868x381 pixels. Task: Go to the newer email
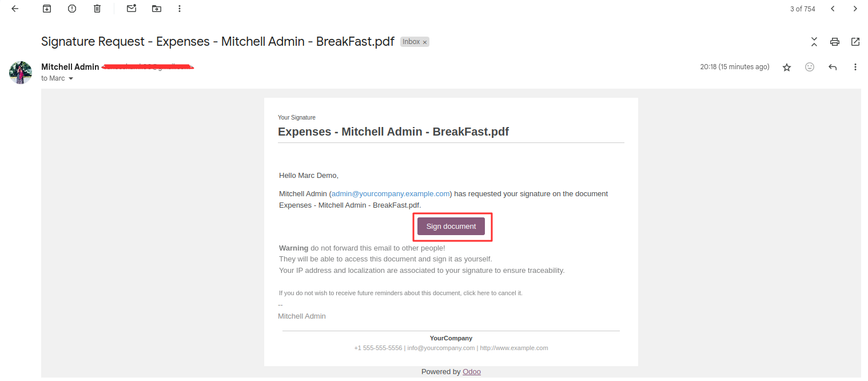click(833, 9)
